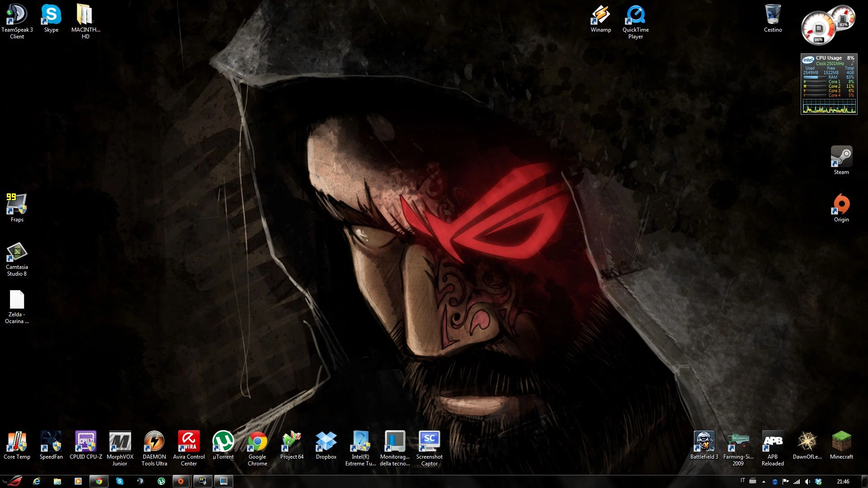This screenshot has width=868, height=488.
Task: Launch Internet Explorer from the taskbar
Action: coord(37,481)
